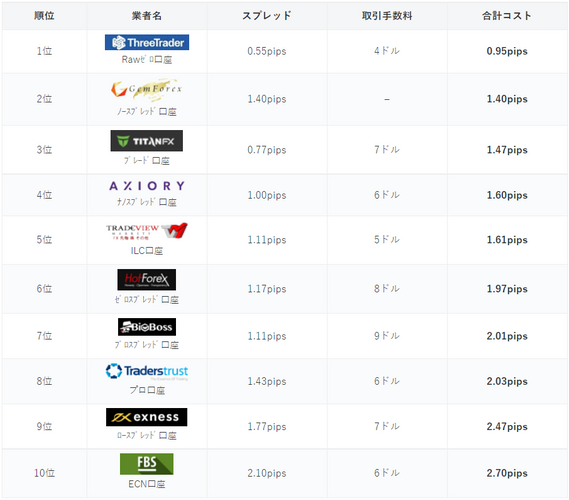Click the 5ドル commission for Tradeview
This screenshot has height=500, width=569.
click(387, 239)
